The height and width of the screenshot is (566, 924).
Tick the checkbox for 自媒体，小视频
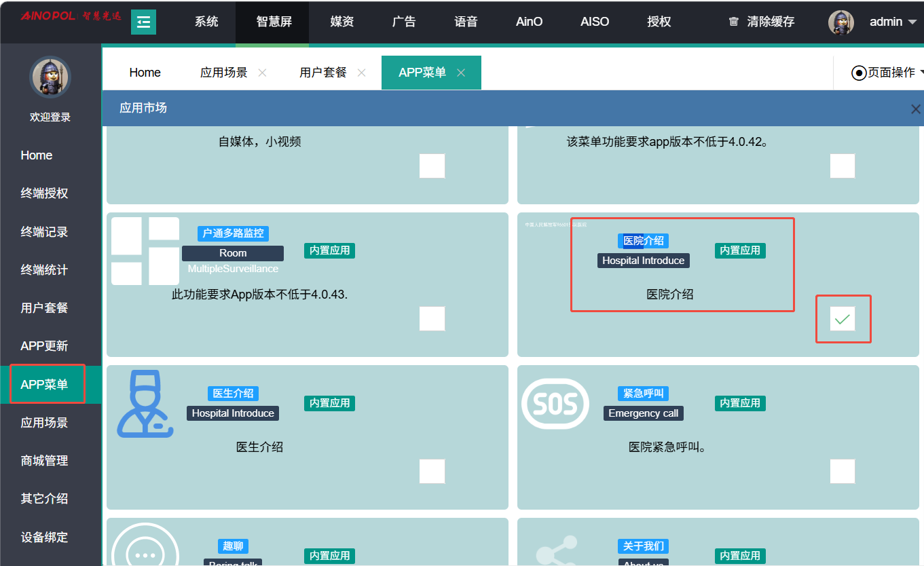(432, 166)
